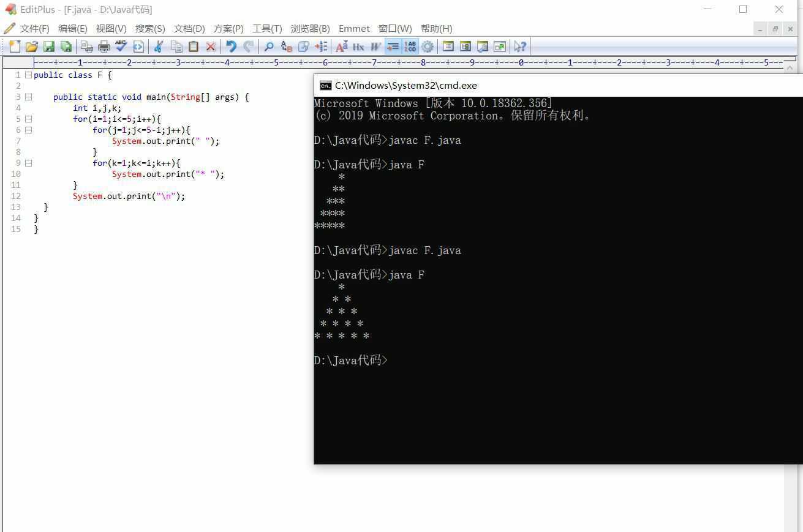Open Go to Line icon
The width and height of the screenshot is (803, 532).
tap(320, 47)
